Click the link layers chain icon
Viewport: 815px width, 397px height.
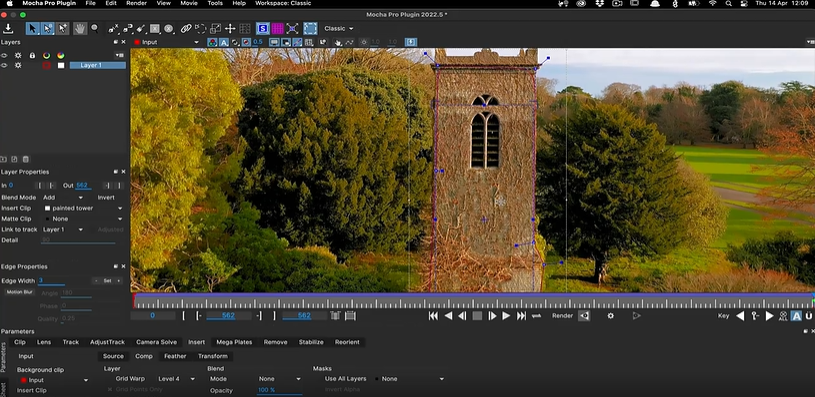click(186, 29)
